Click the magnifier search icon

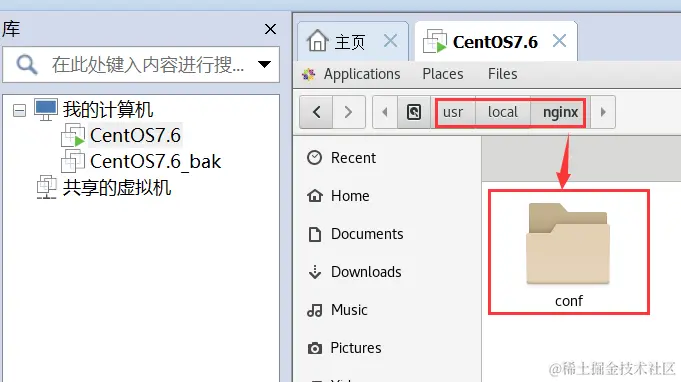26,65
